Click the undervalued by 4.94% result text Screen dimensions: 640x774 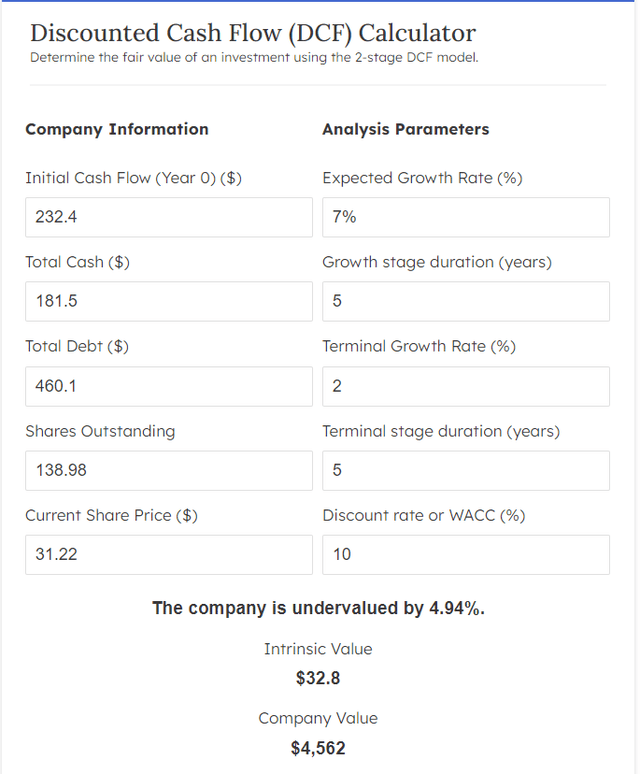point(318,608)
